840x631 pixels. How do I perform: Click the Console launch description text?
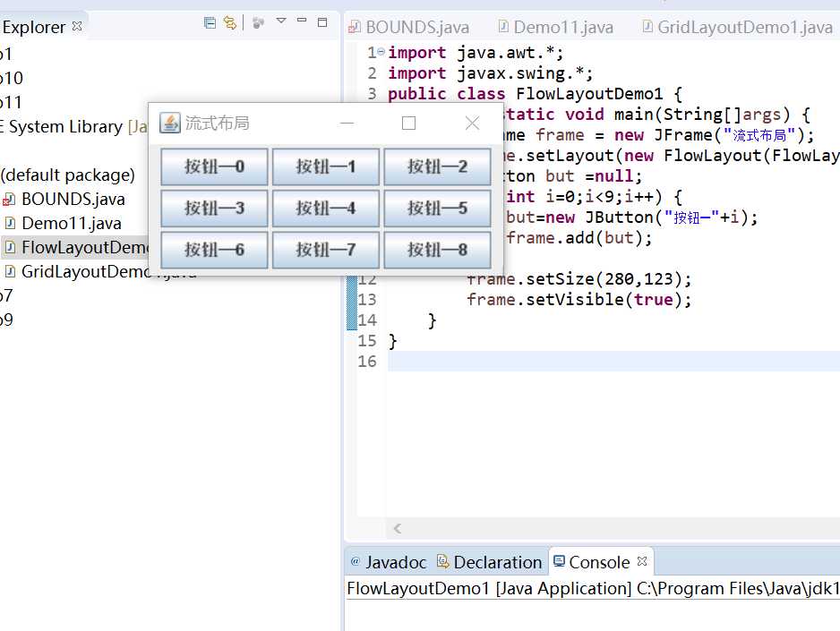pyautogui.click(x=593, y=589)
